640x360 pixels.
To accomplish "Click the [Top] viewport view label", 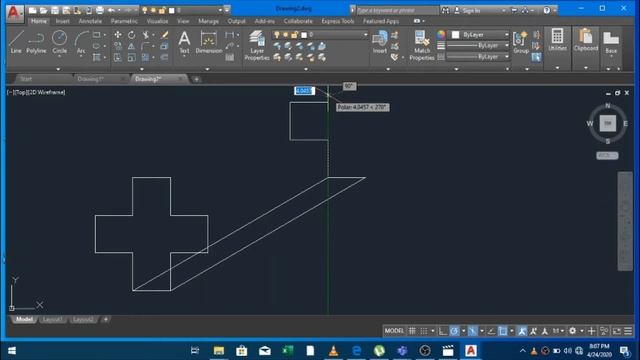I will click(21, 92).
